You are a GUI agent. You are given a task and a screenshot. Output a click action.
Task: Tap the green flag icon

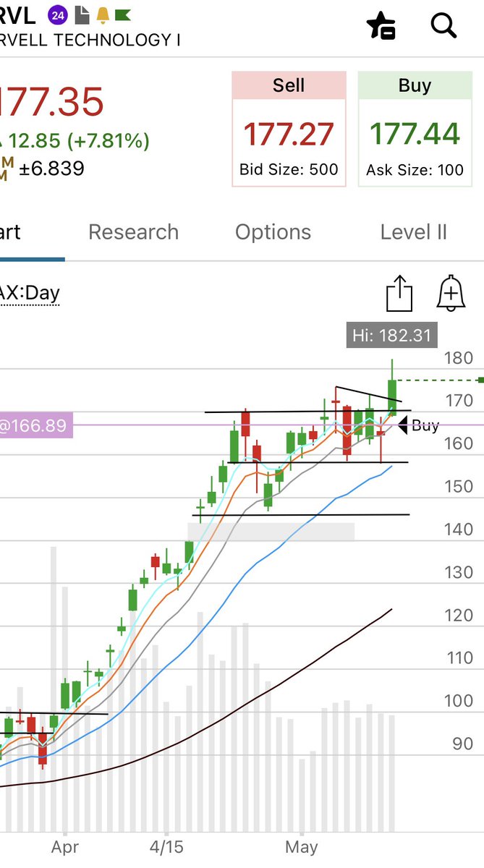click(123, 14)
